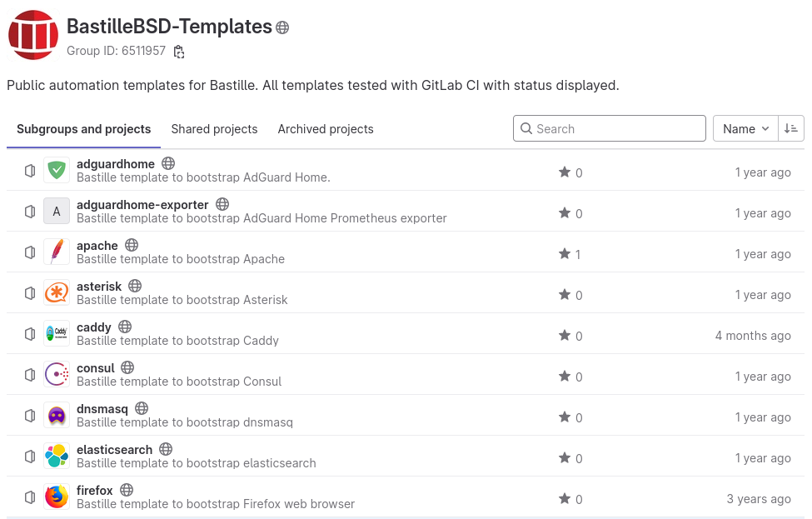This screenshot has width=812, height=519.
Task: Open the apache project via its feather avatar
Action: tap(56, 252)
